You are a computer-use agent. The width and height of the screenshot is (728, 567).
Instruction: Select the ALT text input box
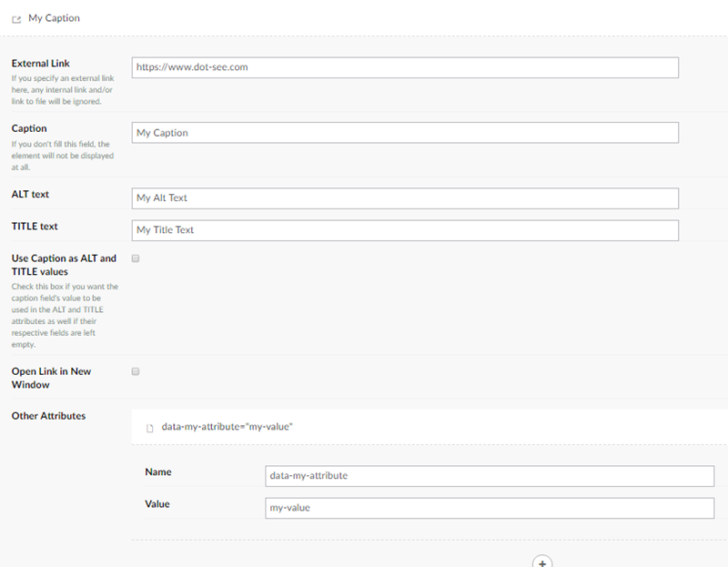tap(405, 197)
